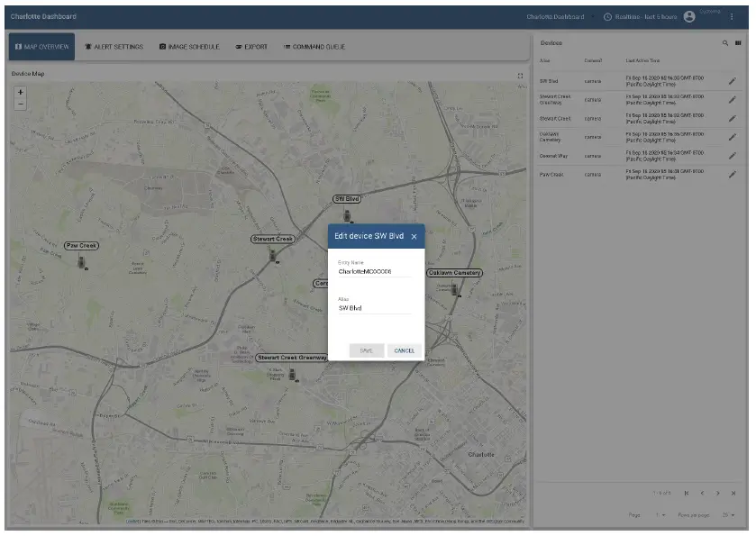The image size is (756, 536).
Task: Open the three-dot menu in header
Action: coord(732,17)
